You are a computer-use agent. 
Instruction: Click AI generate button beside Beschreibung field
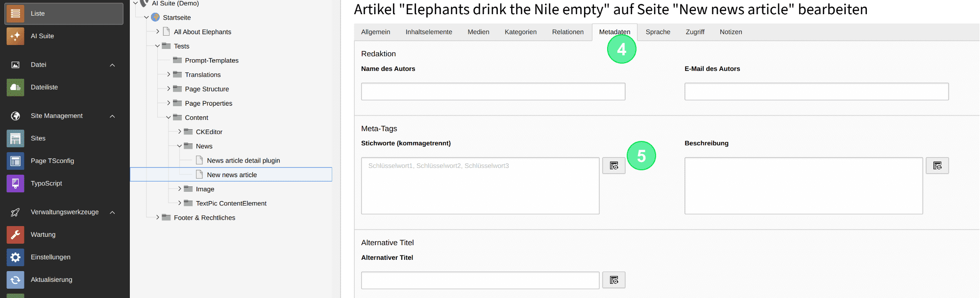click(937, 165)
